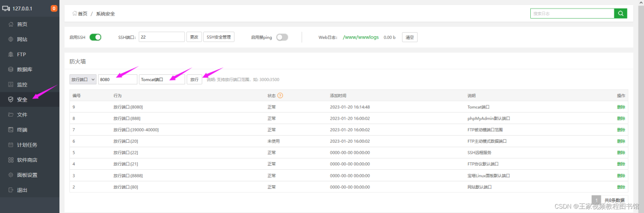The image size is (644, 213).
Task: Click the green search magnifier button
Action: (x=620, y=14)
